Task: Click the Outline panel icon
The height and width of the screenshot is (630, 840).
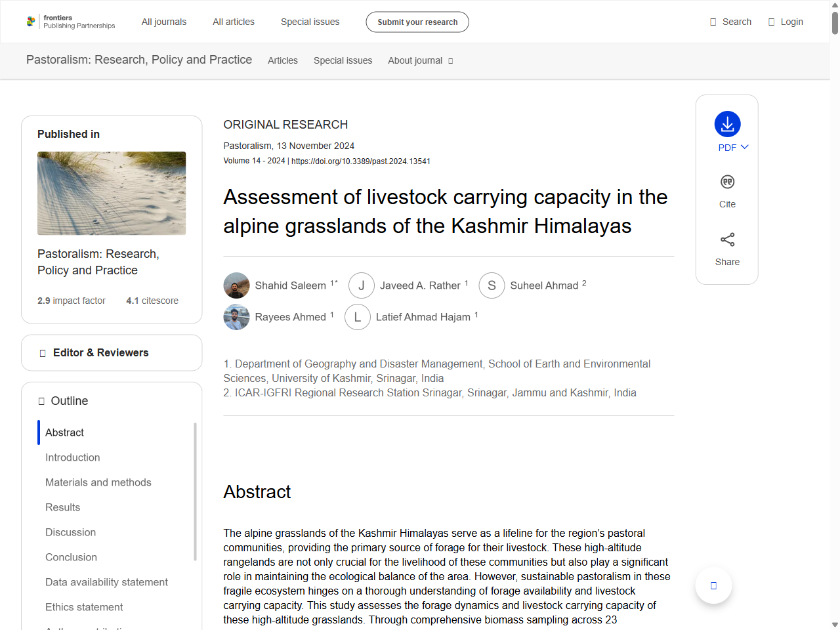Action: pyautogui.click(x=41, y=401)
